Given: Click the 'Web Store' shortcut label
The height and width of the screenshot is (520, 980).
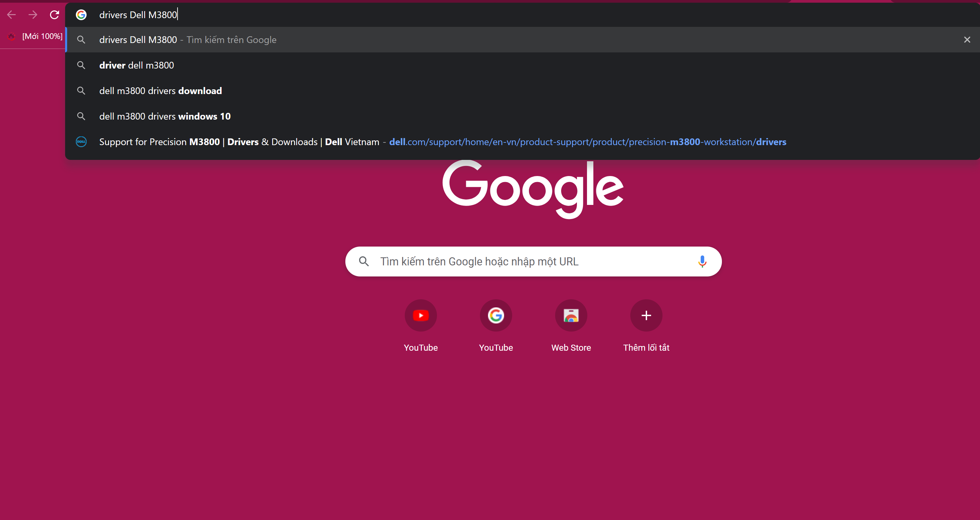Looking at the screenshot, I should click(x=571, y=348).
